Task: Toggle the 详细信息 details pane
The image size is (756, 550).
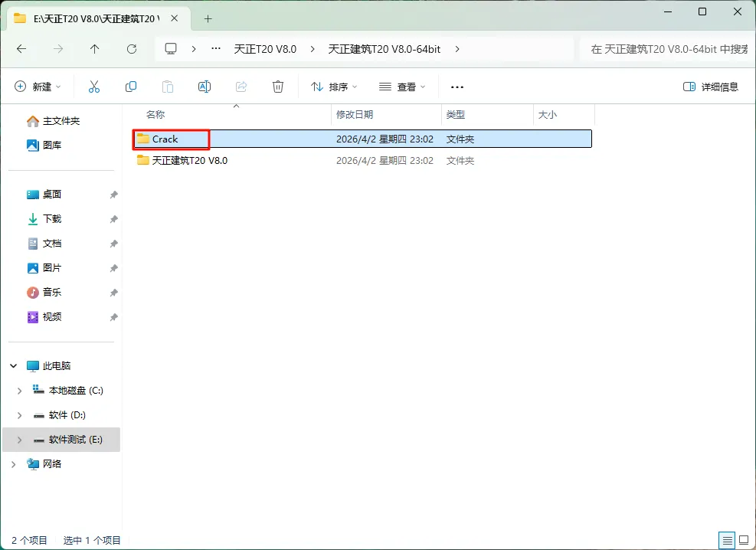Action: 711,87
